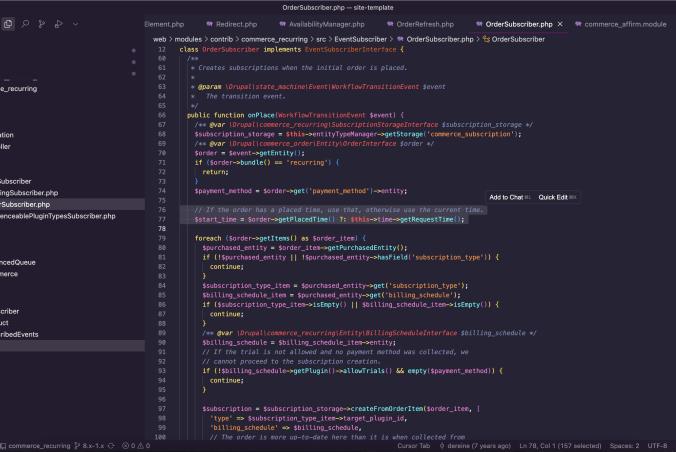Change file encoding via UTF-8
676x452 pixels.
657,446
